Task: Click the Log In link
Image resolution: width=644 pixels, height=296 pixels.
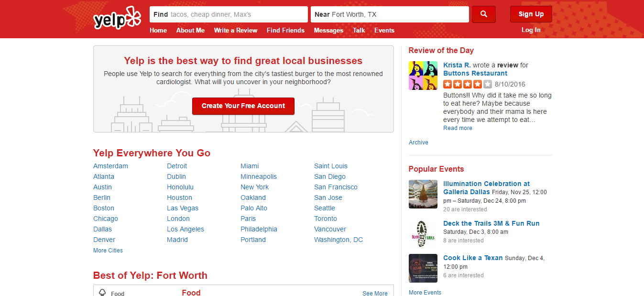Action: pos(531,30)
